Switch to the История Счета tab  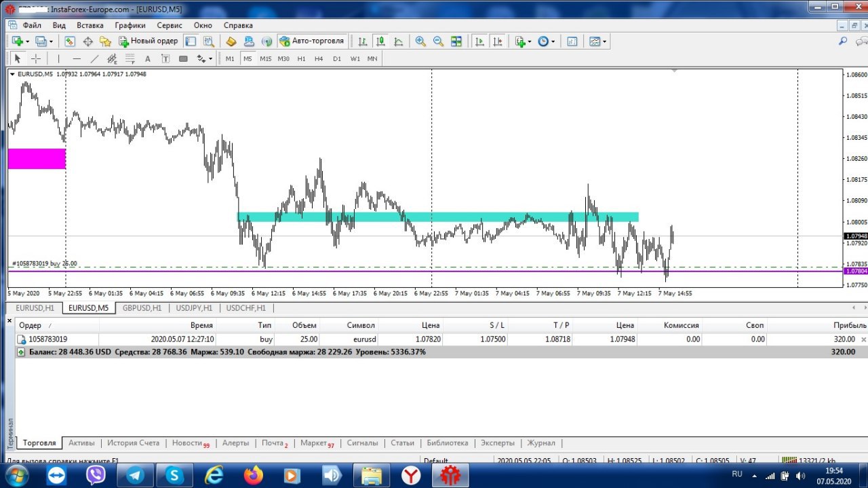(133, 443)
